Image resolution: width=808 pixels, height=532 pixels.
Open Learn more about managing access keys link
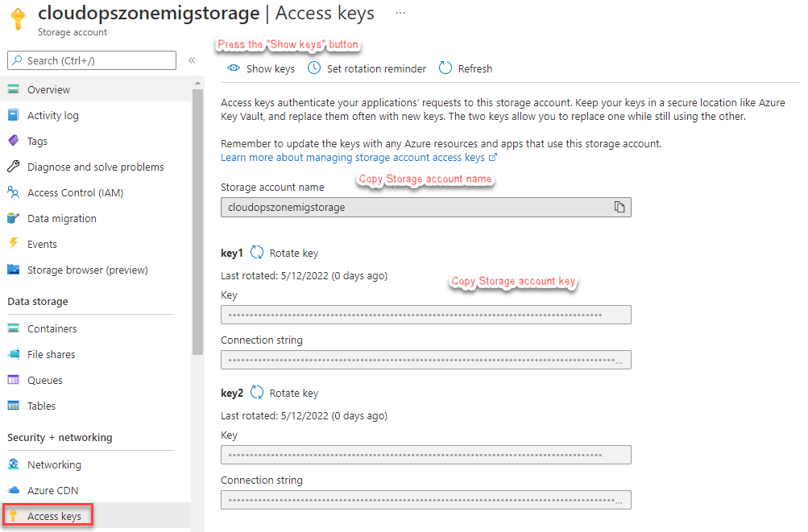(x=353, y=158)
